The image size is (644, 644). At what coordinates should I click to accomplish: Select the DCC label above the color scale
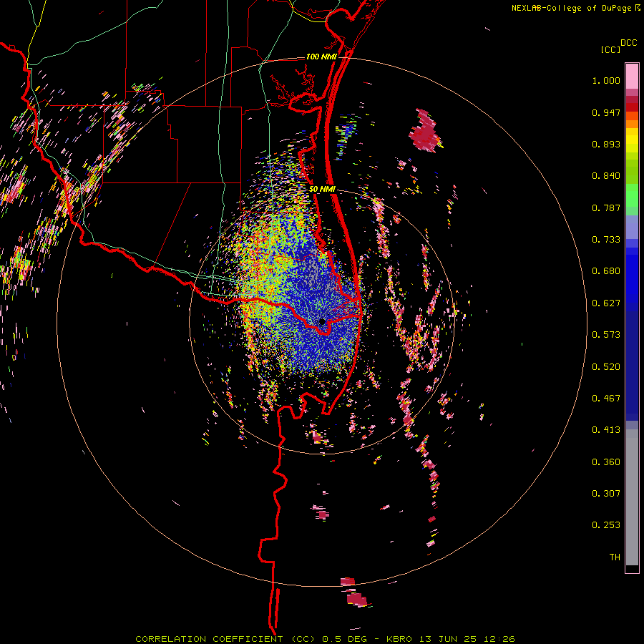pos(628,43)
